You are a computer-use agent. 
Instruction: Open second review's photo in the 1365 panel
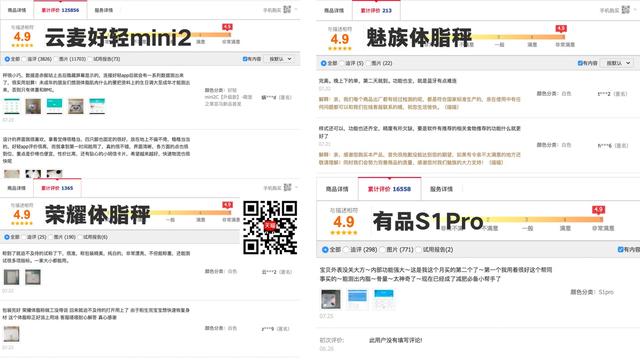click(11, 334)
